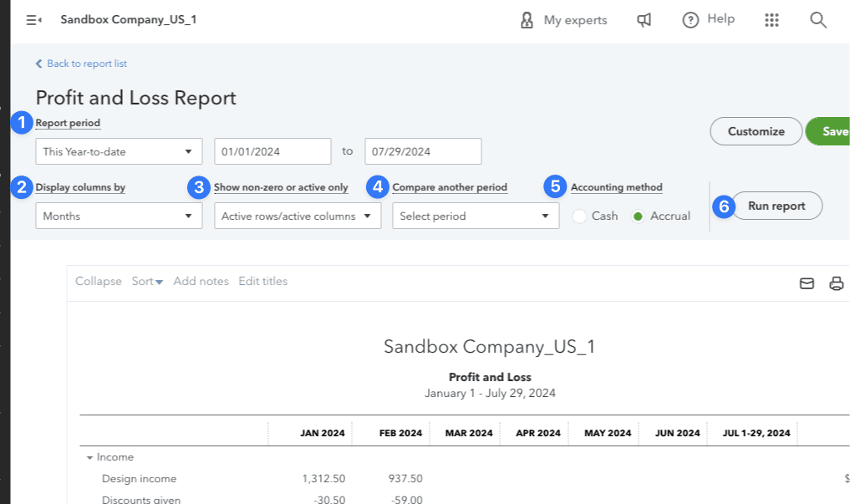Image resolution: width=850 pixels, height=504 pixels.
Task: Click the JUN 2024 column header
Action: coord(678,433)
